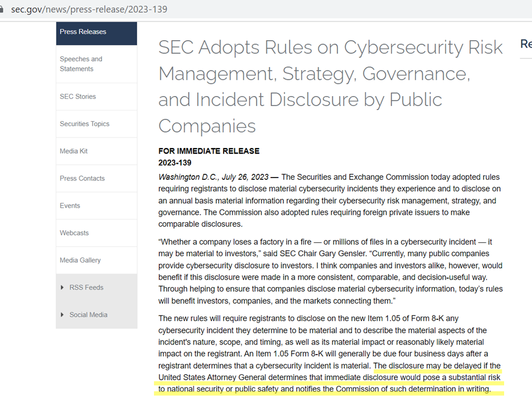
Task: Open Securities Topics section
Action: (84, 124)
